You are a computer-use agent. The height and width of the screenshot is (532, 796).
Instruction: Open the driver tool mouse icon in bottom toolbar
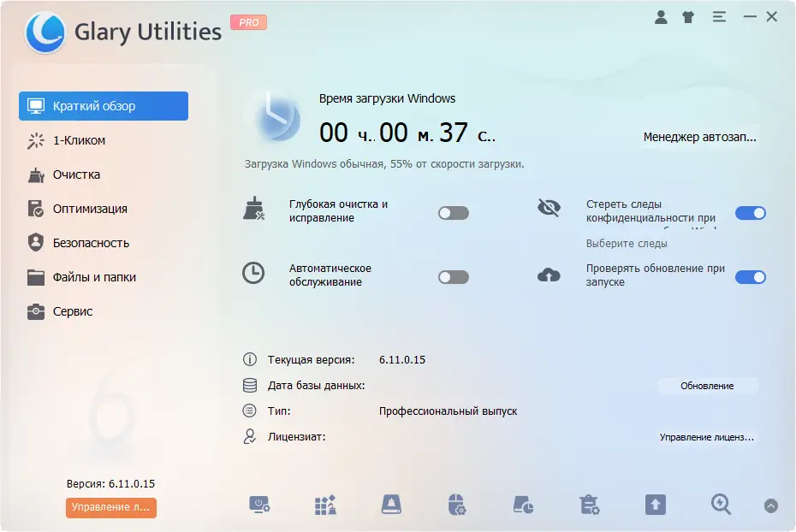(457, 505)
